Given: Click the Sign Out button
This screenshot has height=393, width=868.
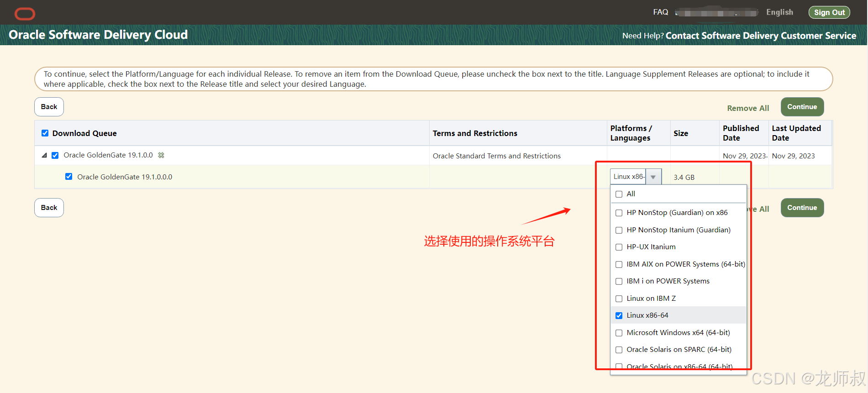Looking at the screenshot, I should tap(829, 12).
